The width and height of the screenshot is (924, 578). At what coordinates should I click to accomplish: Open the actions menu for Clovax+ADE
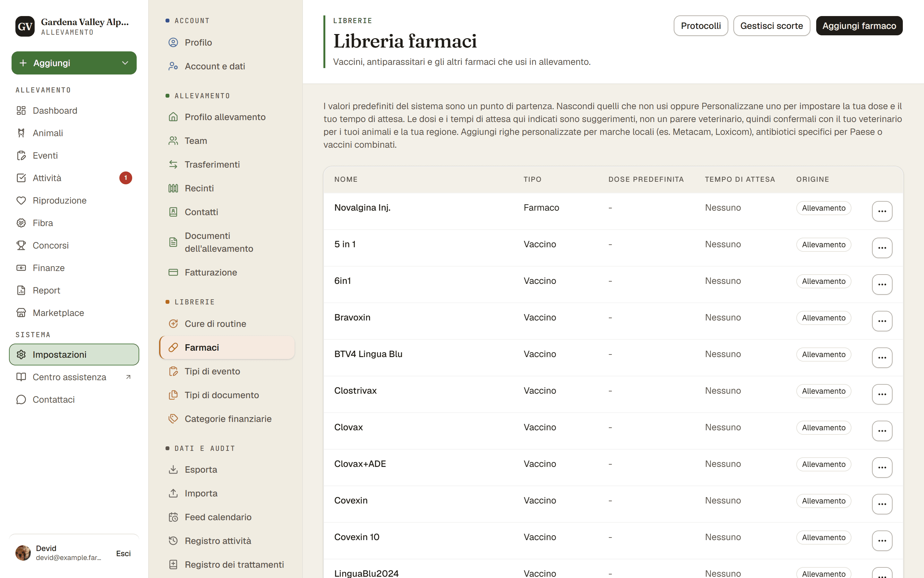(882, 467)
